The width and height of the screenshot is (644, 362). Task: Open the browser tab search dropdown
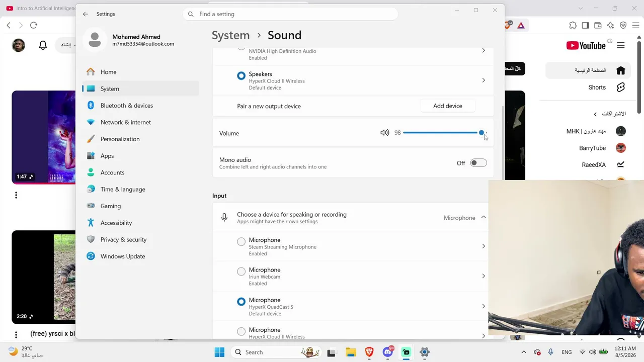(581, 9)
